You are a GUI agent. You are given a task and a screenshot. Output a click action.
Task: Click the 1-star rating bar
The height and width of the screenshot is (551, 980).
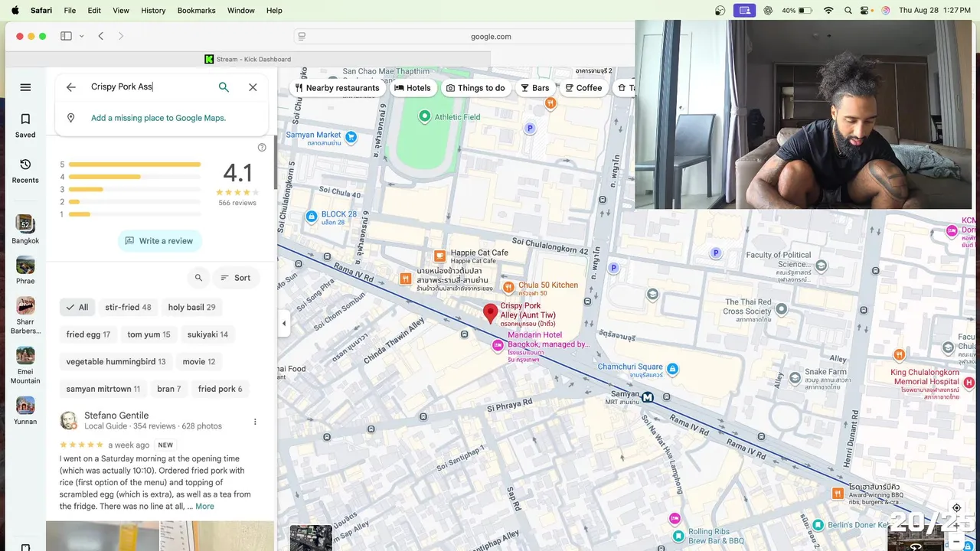pyautogui.click(x=135, y=214)
